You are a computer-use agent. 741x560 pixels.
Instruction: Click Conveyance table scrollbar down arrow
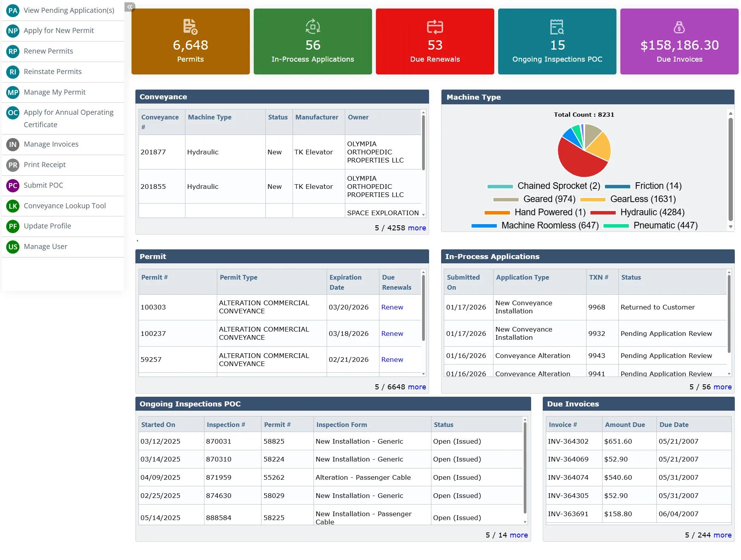[423, 214]
